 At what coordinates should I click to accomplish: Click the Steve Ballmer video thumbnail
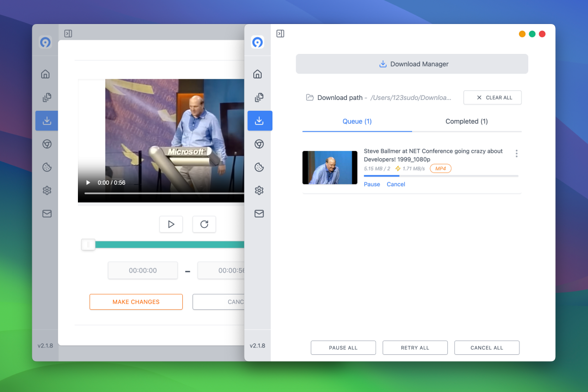coord(329,167)
